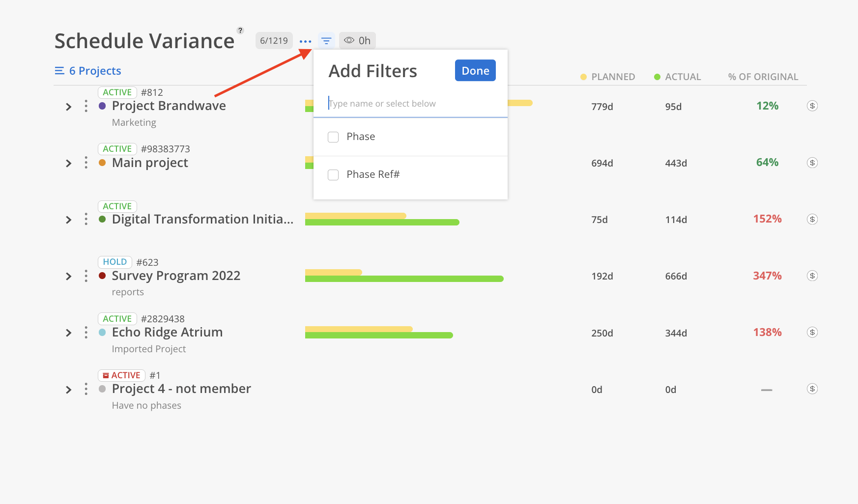Click dollar icon for Project Brandwave
The height and width of the screenshot is (504, 858).
pyautogui.click(x=812, y=106)
